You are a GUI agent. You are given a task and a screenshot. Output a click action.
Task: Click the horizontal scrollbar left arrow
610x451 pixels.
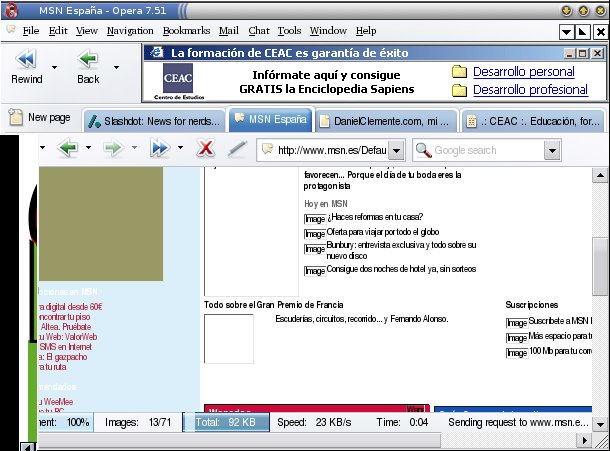click(x=28, y=447)
